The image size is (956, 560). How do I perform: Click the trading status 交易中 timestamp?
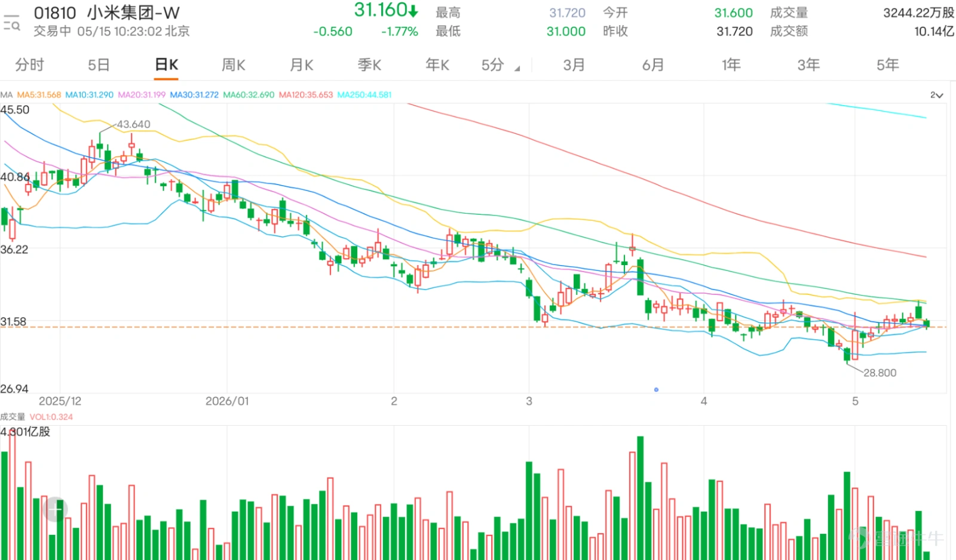tap(112, 32)
